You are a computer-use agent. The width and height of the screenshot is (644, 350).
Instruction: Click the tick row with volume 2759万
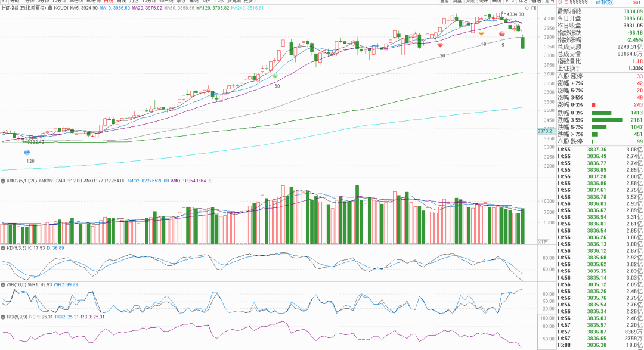(x=600, y=339)
